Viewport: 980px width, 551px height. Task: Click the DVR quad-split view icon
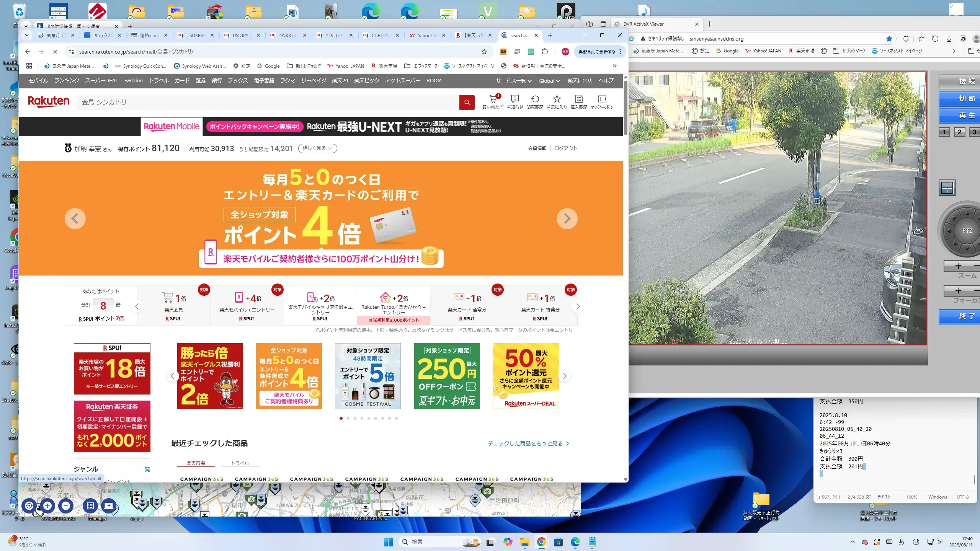947,188
